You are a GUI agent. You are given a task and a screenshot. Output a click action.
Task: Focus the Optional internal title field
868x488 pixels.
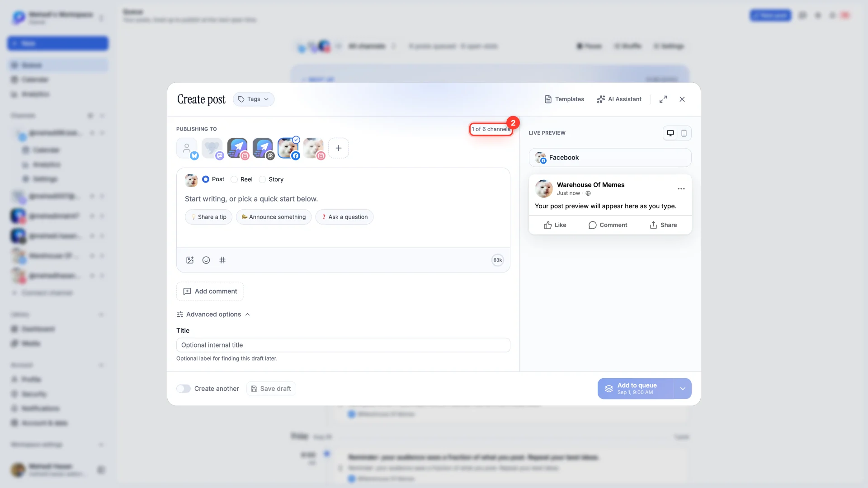point(343,345)
